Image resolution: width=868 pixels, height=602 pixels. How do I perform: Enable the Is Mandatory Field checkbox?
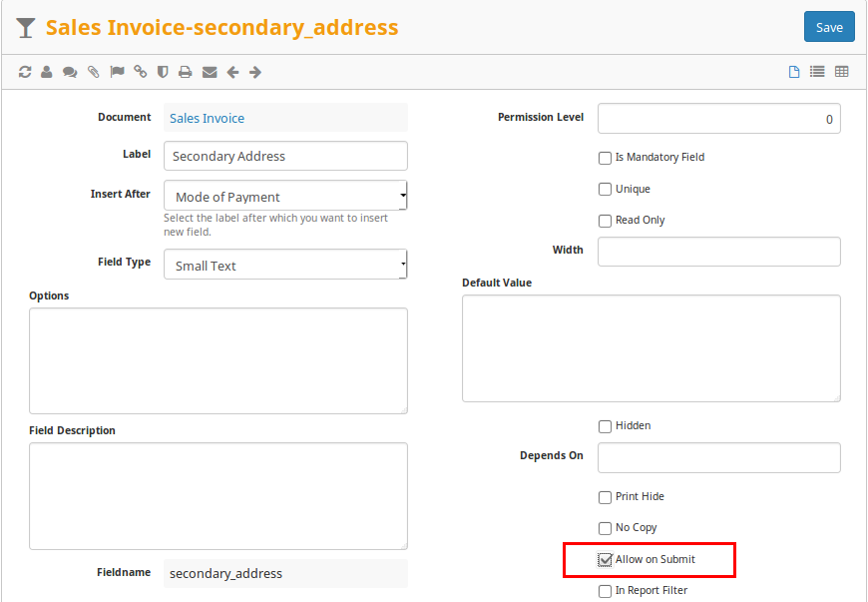tap(605, 158)
